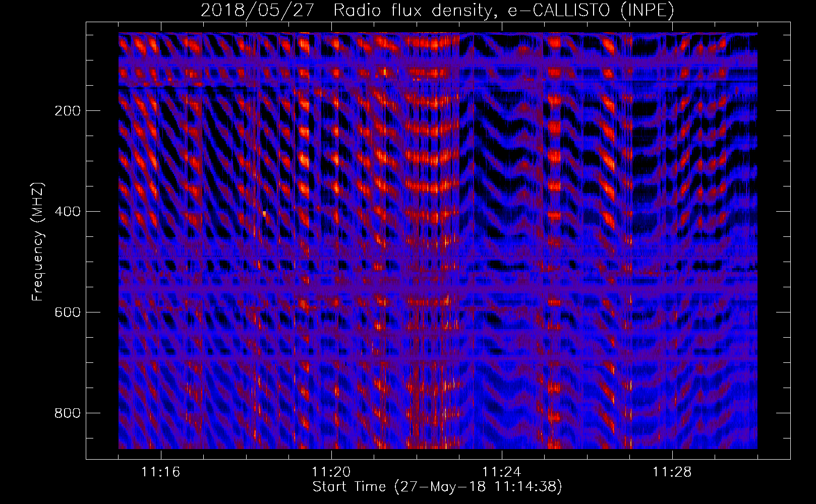Image resolution: width=816 pixels, height=504 pixels.
Task: Click the 11:20 time tick label
Action: (331, 472)
